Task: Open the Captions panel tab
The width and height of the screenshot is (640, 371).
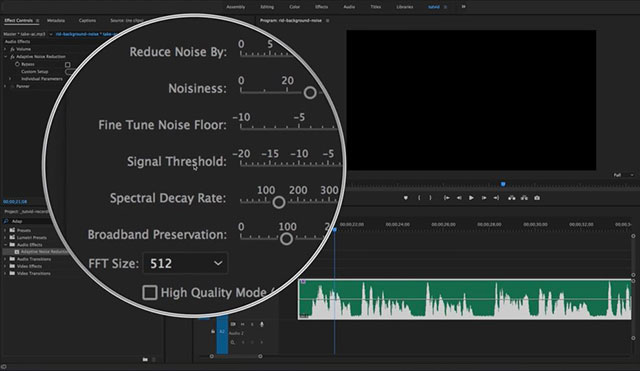Action: pyautogui.click(x=87, y=20)
